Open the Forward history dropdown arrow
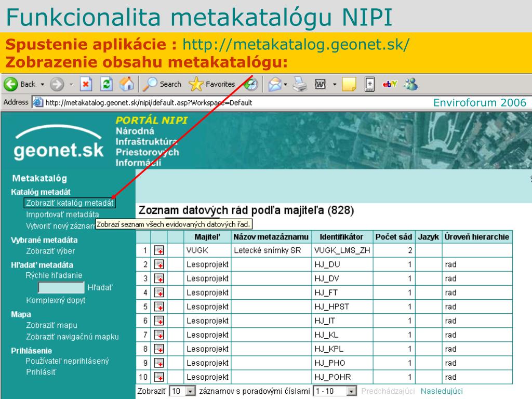 click(71, 85)
